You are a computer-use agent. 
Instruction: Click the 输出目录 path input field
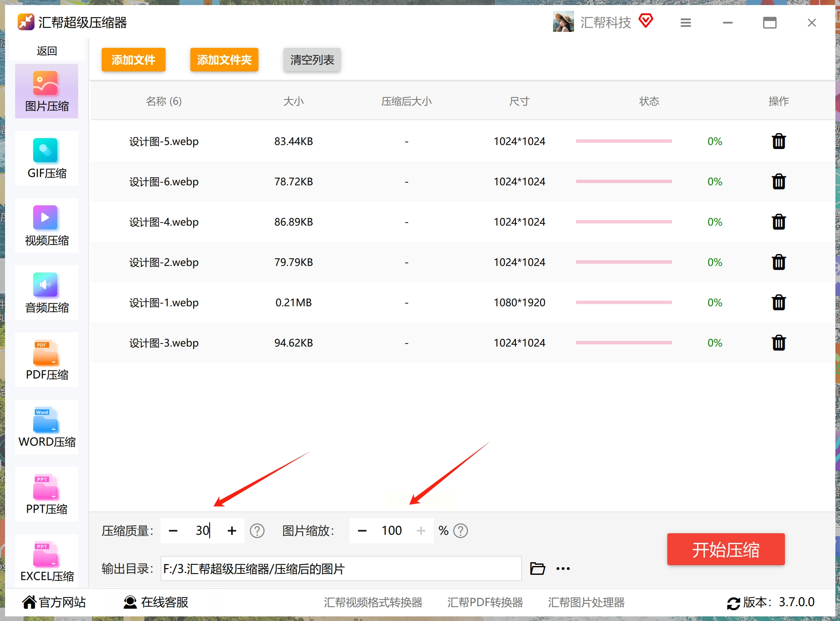(x=340, y=569)
